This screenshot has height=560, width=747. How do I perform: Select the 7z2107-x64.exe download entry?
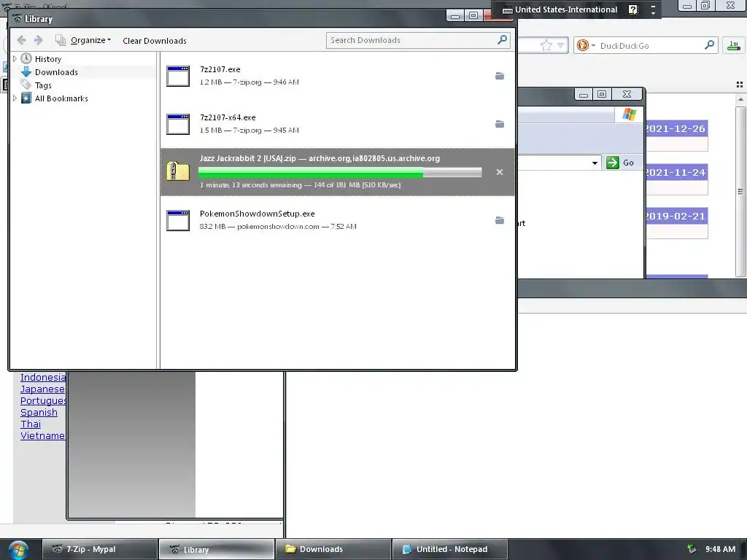point(337,124)
